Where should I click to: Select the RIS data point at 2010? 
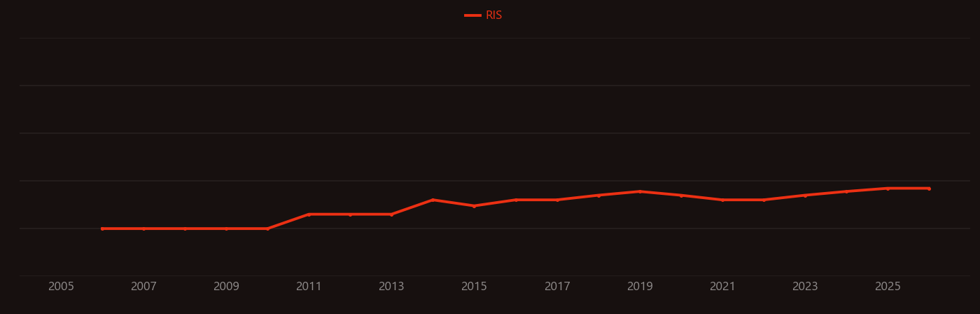click(267, 228)
